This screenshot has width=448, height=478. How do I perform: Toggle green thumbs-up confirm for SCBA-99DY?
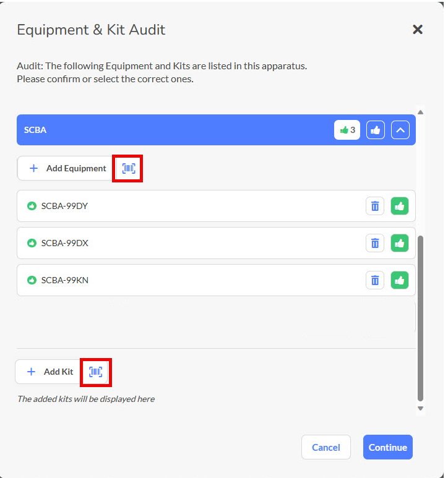pyautogui.click(x=400, y=207)
